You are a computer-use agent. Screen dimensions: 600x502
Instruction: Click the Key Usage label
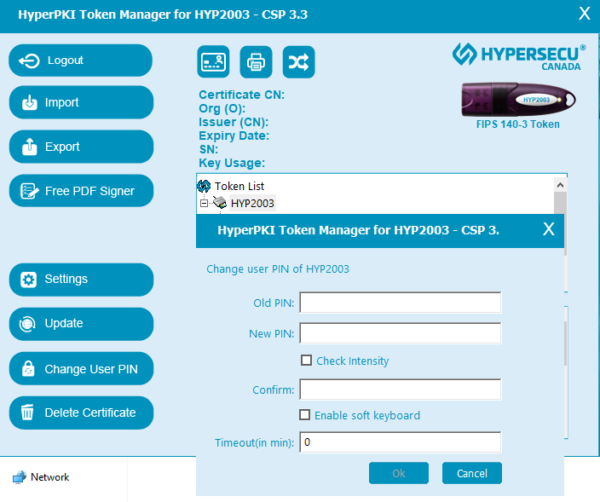click(232, 163)
